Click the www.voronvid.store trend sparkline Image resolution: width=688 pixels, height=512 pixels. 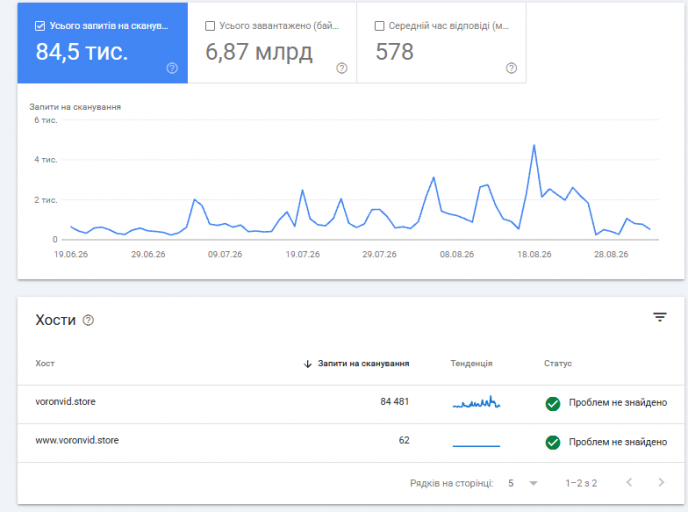[x=477, y=446]
